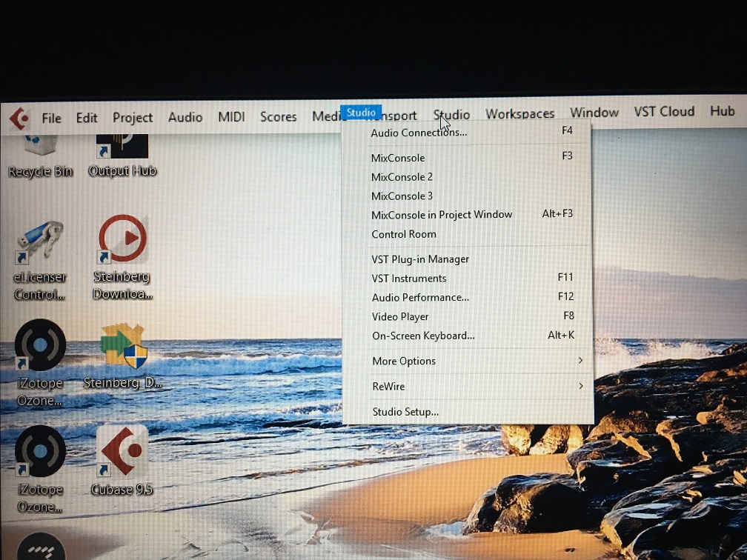Screen dimensions: 747x560
Task: Open Studio Setup...
Action: pyautogui.click(x=468, y=411)
